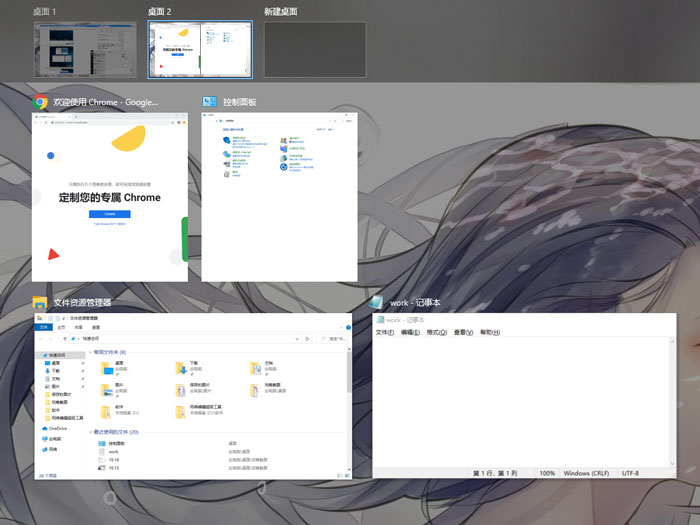Expand the File Explorer address bar history dropdown
Screen dimensions: 700x525
297,339
